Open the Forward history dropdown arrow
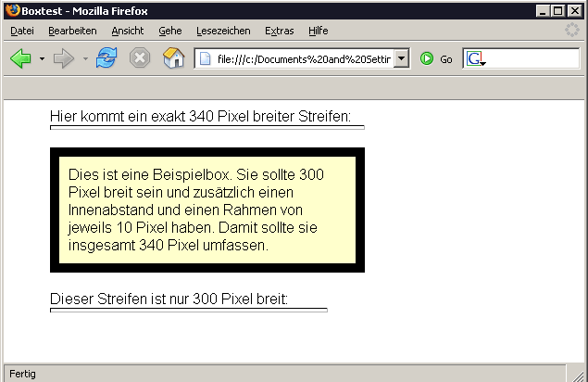Screen dimensions: 588x382 coord(85,59)
